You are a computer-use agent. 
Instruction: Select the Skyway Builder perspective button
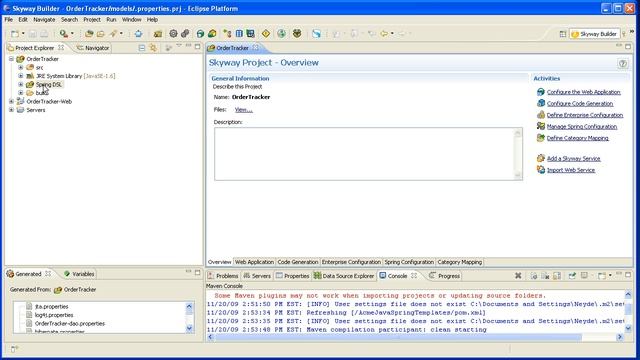pyautogui.click(x=594, y=34)
